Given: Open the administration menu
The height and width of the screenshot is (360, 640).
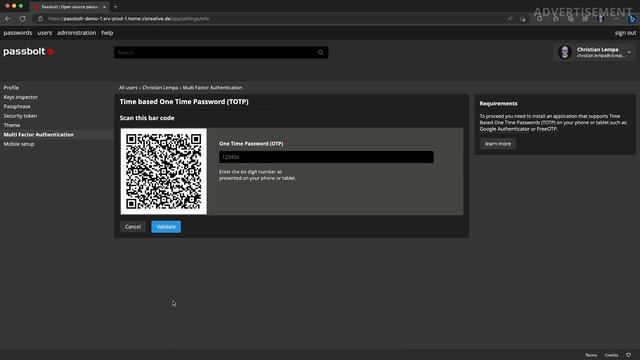Looking at the screenshot, I should [x=76, y=33].
